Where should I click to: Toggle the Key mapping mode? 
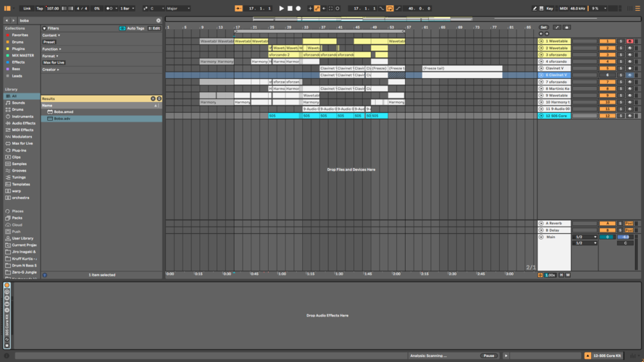point(549,8)
